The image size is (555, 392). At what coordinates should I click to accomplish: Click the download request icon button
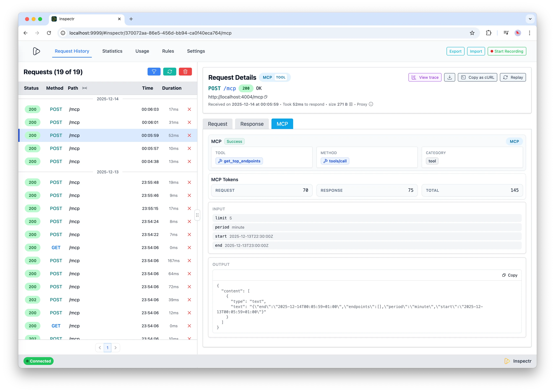click(x=449, y=77)
